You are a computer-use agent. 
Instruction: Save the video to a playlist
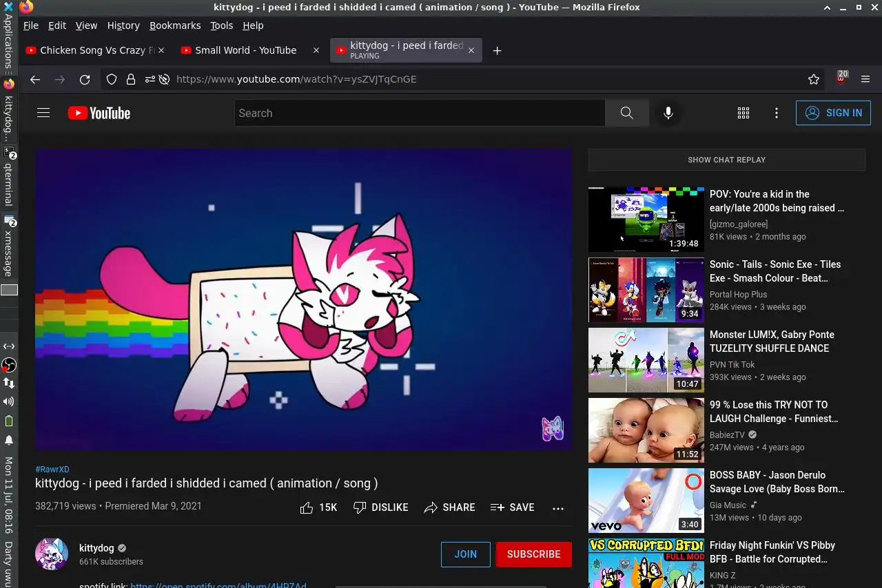513,507
